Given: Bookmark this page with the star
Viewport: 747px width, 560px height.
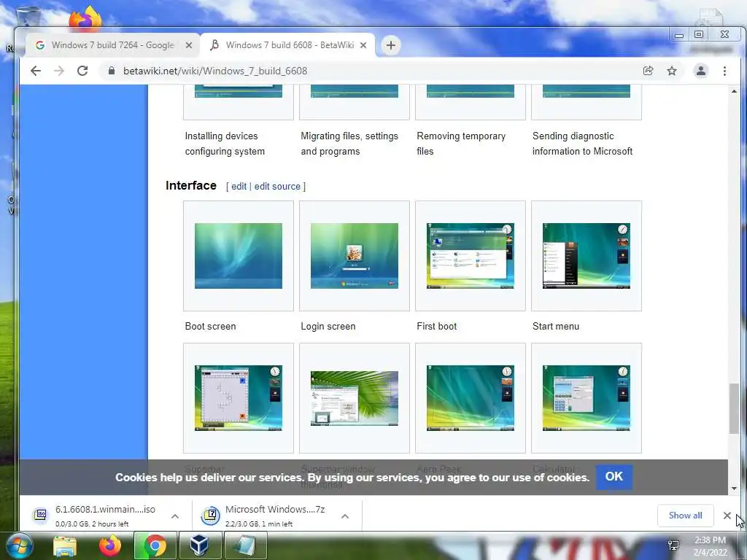Looking at the screenshot, I should 672,71.
